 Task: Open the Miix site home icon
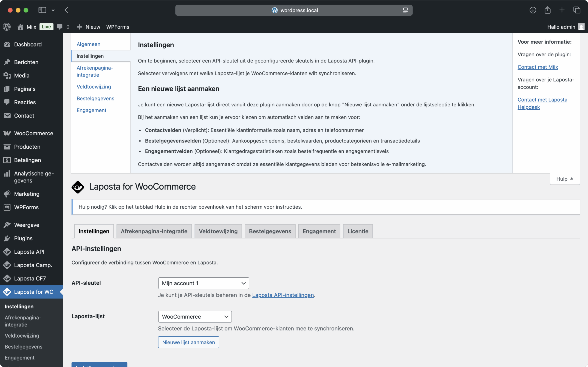click(20, 27)
